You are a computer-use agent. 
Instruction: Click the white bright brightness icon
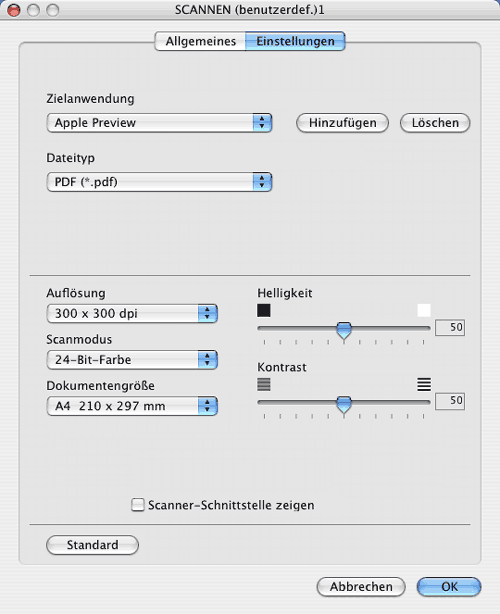[424, 311]
